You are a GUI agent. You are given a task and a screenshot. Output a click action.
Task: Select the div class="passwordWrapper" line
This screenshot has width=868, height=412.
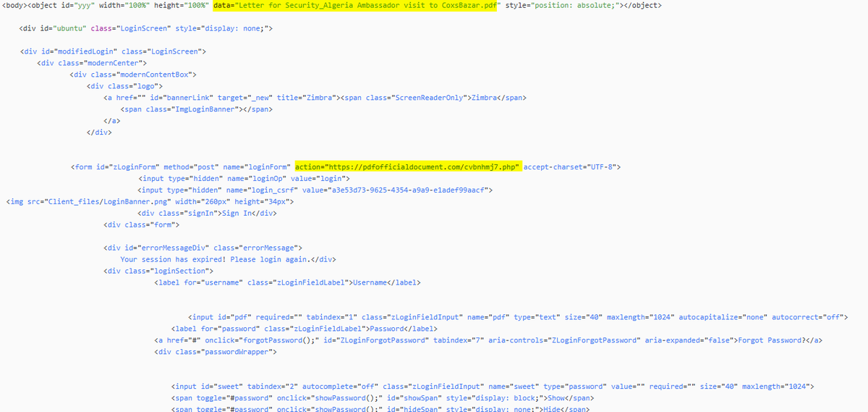[216, 352]
